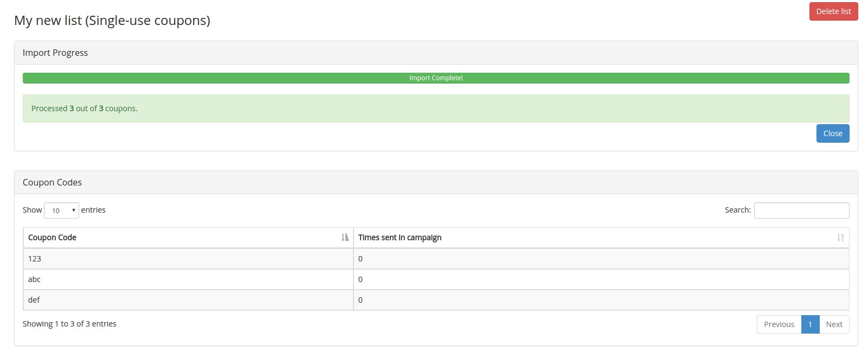Click the Coupon Code column header

tap(188, 238)
